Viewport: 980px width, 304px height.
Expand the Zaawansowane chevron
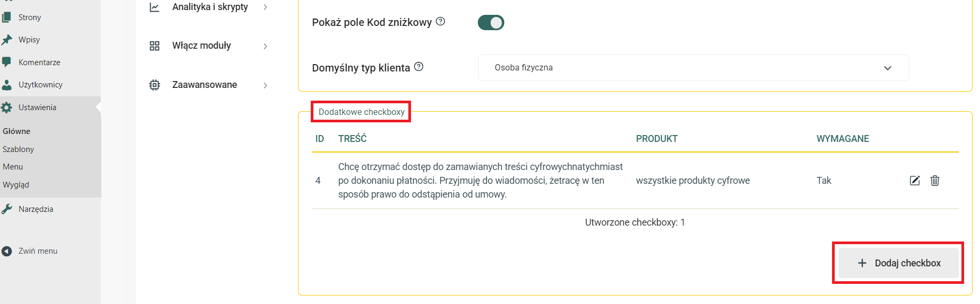coord(265,85)
